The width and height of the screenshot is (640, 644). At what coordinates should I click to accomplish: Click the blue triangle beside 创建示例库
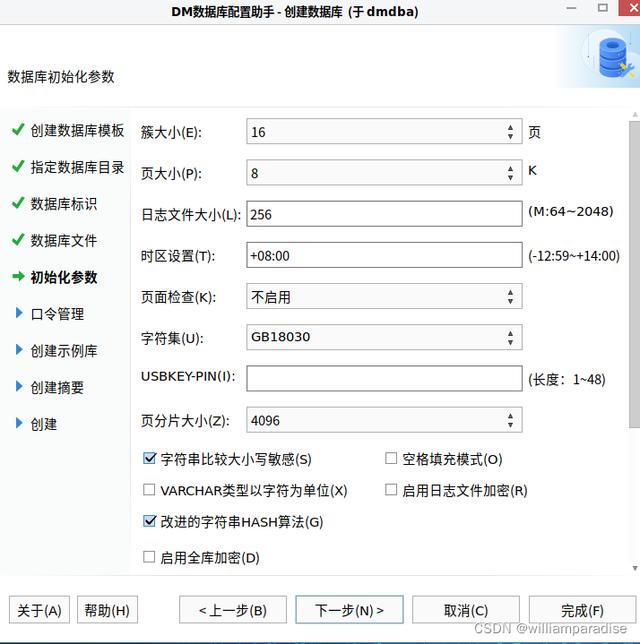click(19, 350)
